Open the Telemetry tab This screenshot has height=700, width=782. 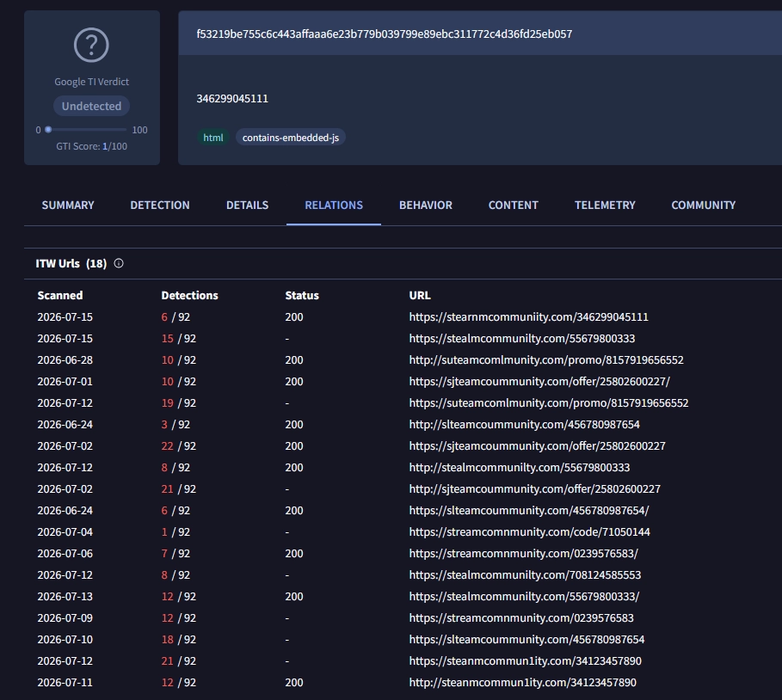pyautogui.click(x=605, y=205)
